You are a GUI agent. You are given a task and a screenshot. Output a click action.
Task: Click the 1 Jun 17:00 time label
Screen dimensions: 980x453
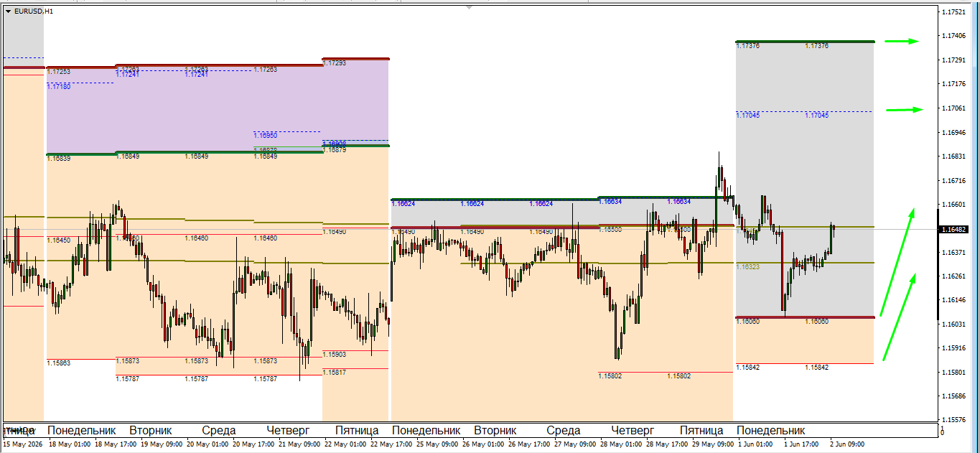click(803, 444)
